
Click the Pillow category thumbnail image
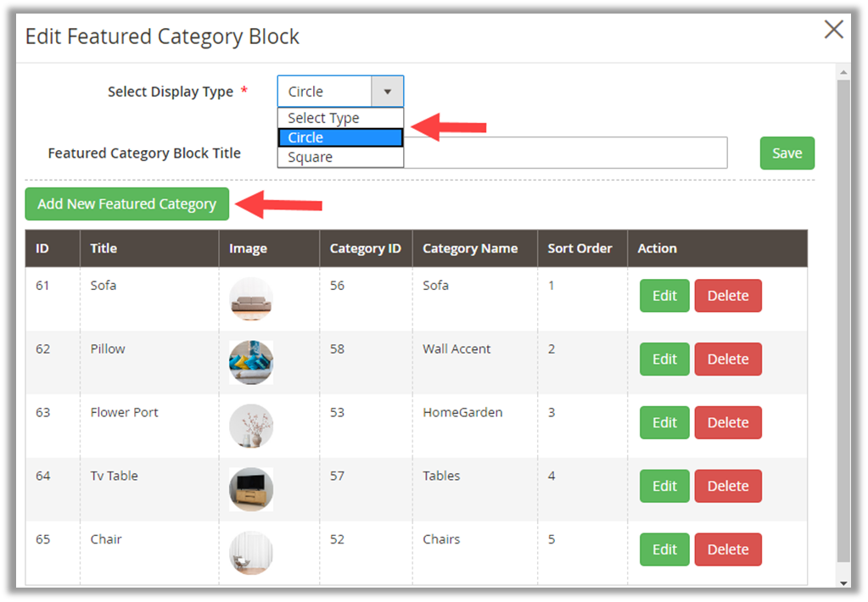coord(251,362)
